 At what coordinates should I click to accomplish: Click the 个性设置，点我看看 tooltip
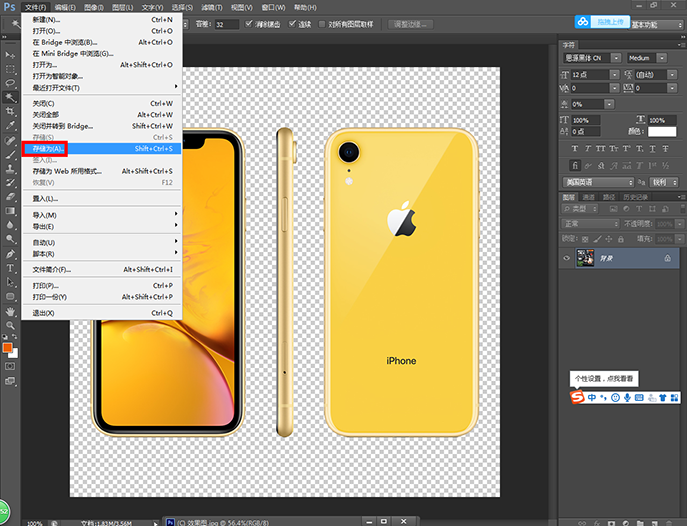point(604,378)
